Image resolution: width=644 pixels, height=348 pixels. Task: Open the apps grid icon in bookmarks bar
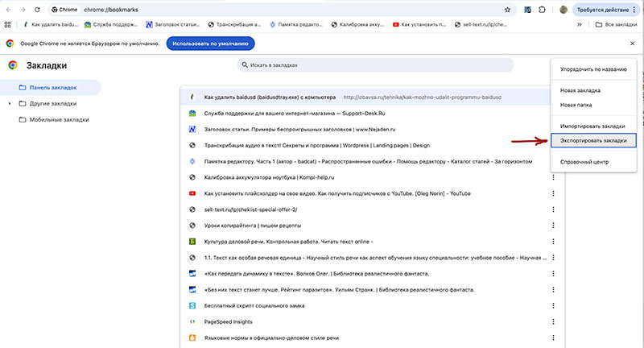pos(7,25)
